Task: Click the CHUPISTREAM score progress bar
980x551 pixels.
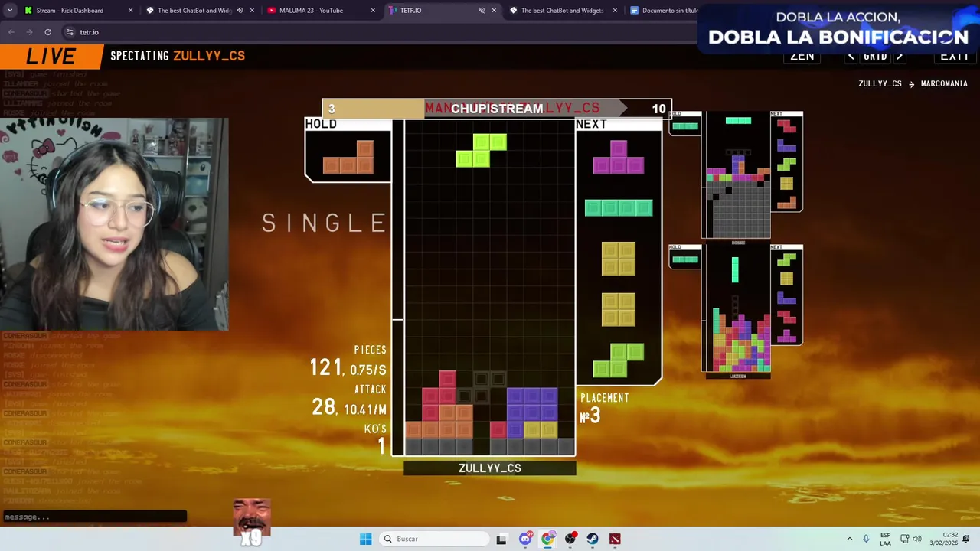Action: pyautogui.click(x=497, y=109)
